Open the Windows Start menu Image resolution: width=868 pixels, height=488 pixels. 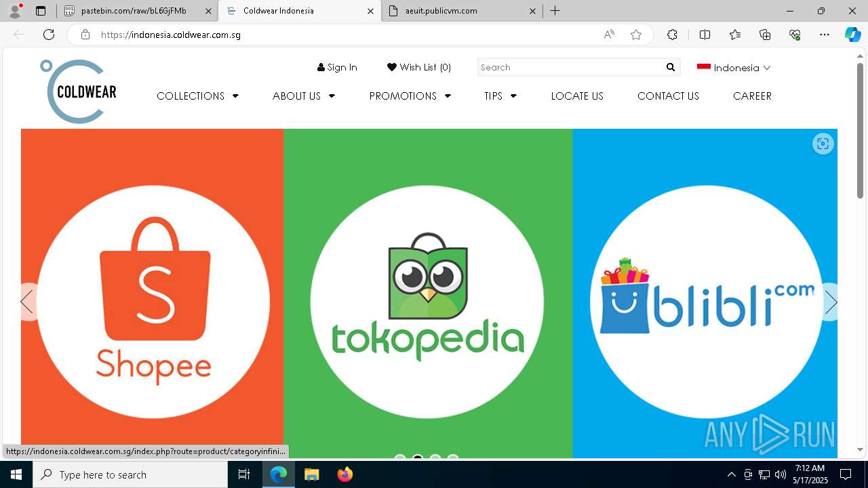[16, 474]
